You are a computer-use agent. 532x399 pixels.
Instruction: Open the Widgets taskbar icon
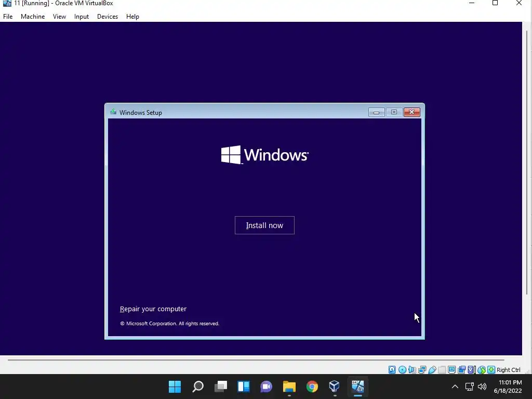[244, 387]
